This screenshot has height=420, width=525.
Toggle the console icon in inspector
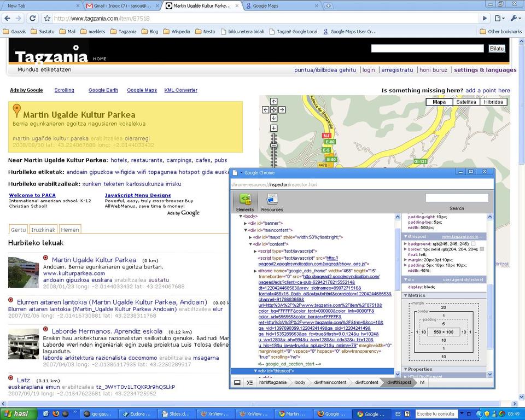tap(250, 382)
